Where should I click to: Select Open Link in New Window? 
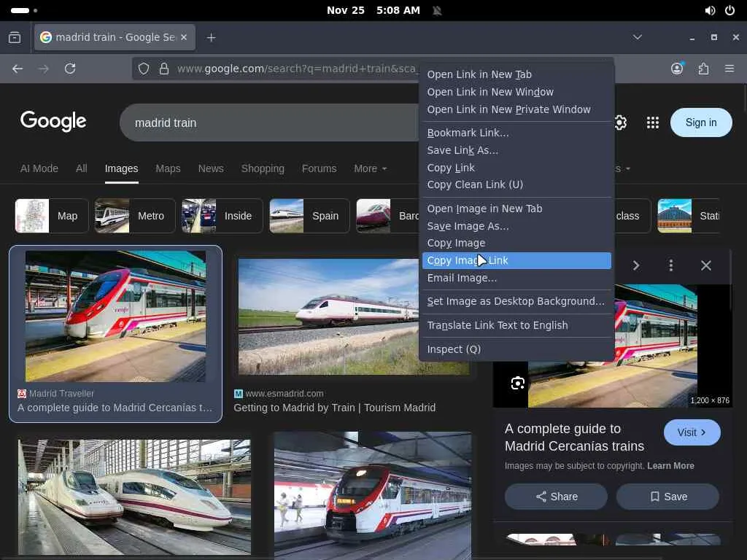click(x=516, y=92)
